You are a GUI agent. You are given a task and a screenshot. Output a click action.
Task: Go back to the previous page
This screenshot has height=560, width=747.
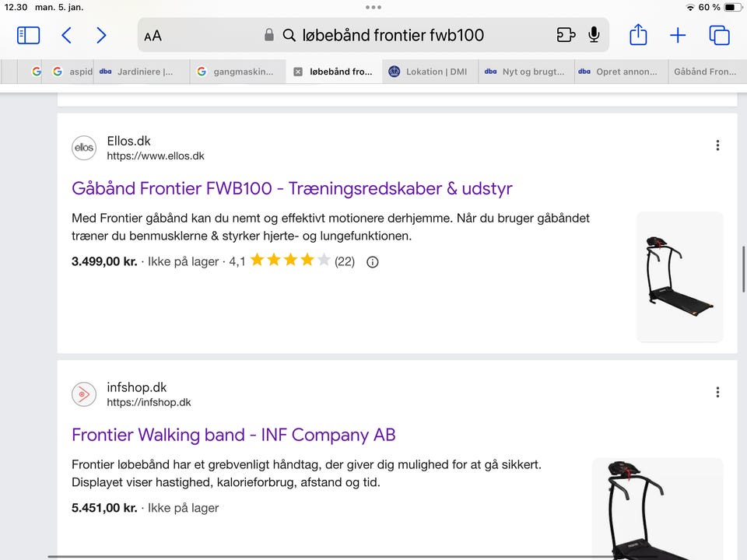tap(67, 35)
